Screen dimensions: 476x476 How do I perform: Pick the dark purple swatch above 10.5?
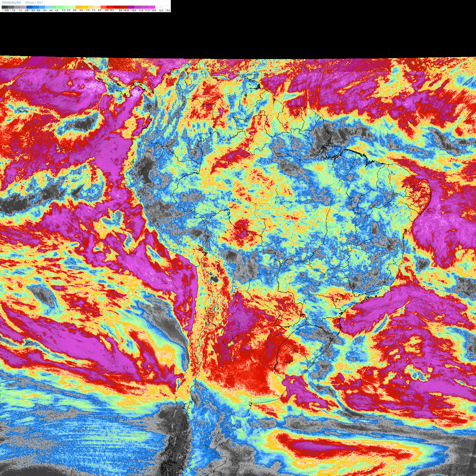(x=131, y=7)
